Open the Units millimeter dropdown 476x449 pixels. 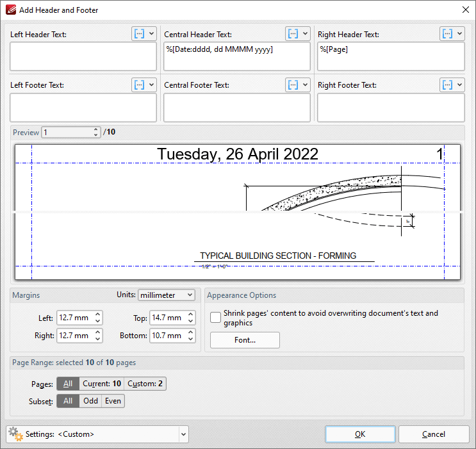167,295
